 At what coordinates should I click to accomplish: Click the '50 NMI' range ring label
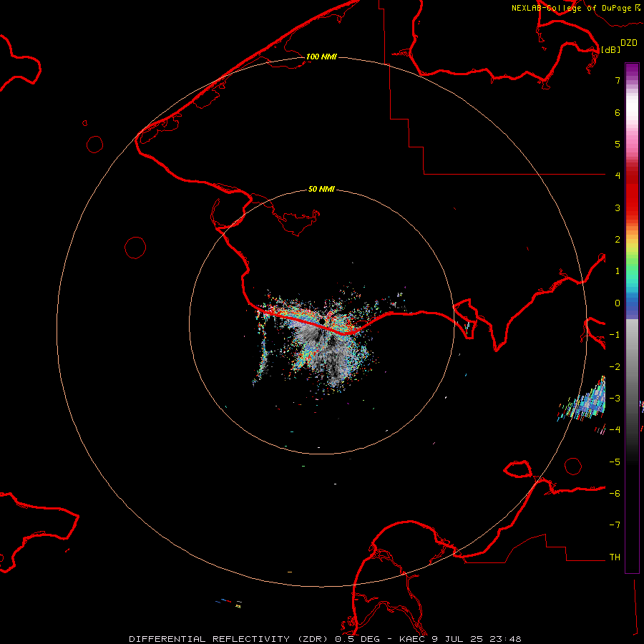point(321,190)
